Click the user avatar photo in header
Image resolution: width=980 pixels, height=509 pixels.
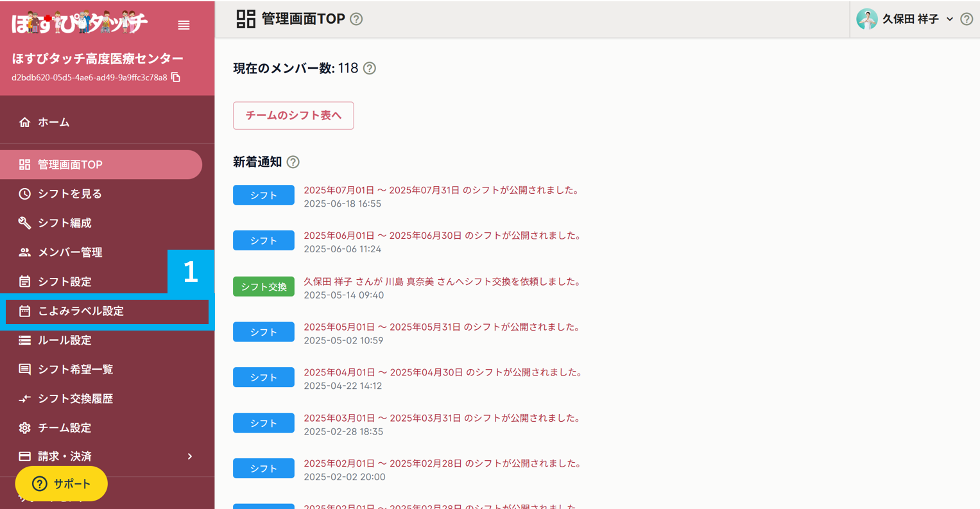867,19
